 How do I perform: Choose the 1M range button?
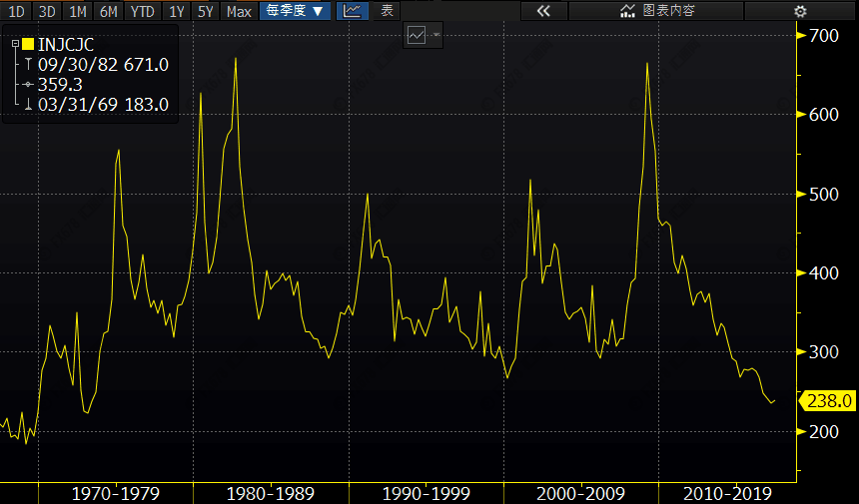[77, 11]
